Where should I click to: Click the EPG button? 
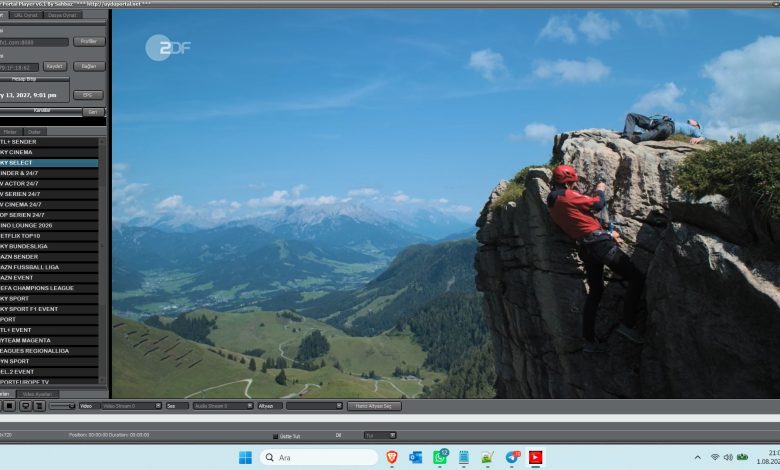point(88,94)
